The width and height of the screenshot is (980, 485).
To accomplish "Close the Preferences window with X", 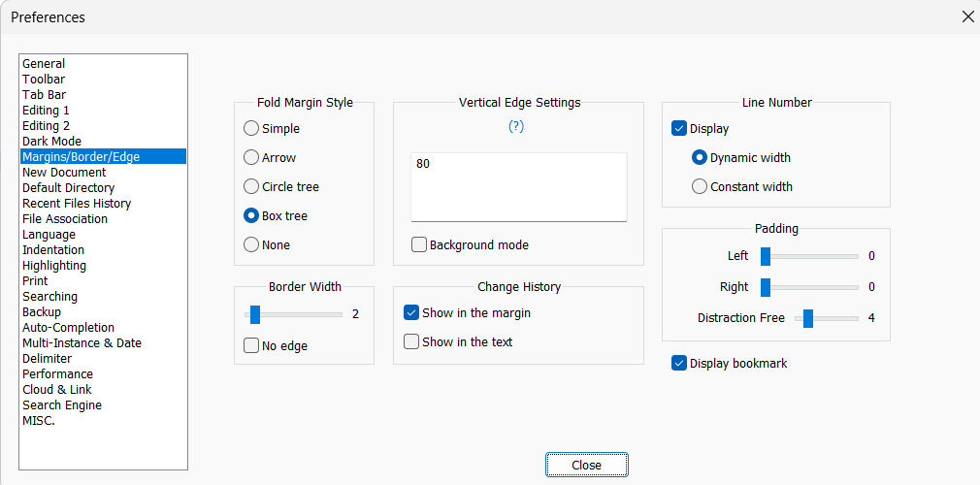I will [966, 16].
